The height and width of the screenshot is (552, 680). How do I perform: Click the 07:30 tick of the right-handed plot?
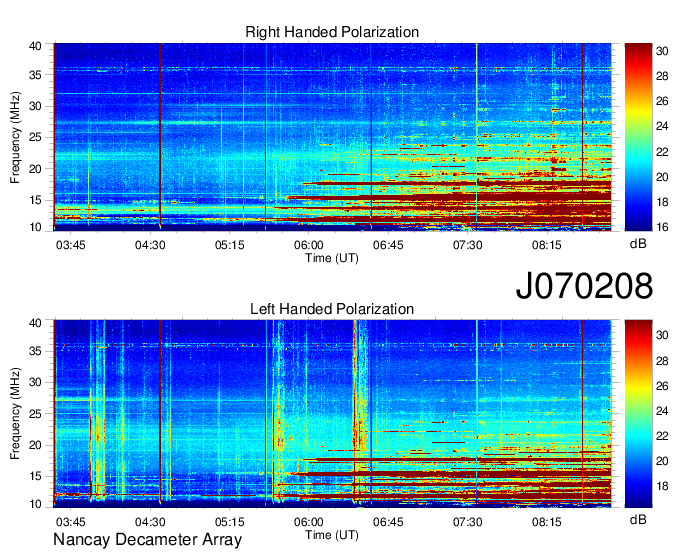point(468,245)
